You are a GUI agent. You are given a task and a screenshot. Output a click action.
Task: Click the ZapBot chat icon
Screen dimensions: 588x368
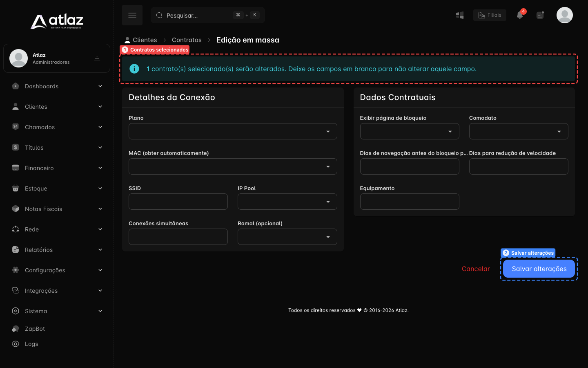point(16,329)
